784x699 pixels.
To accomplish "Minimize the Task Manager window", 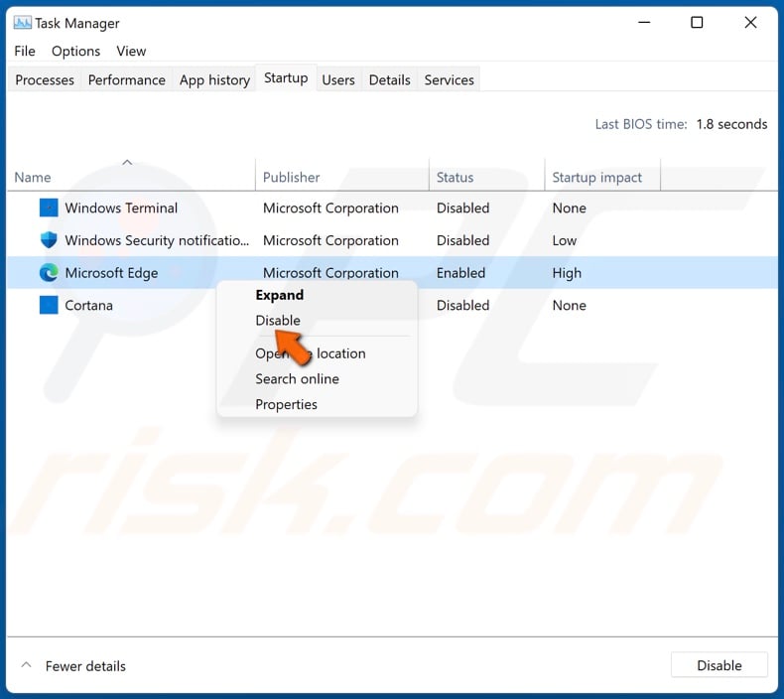I will click(x=644, y=23).
